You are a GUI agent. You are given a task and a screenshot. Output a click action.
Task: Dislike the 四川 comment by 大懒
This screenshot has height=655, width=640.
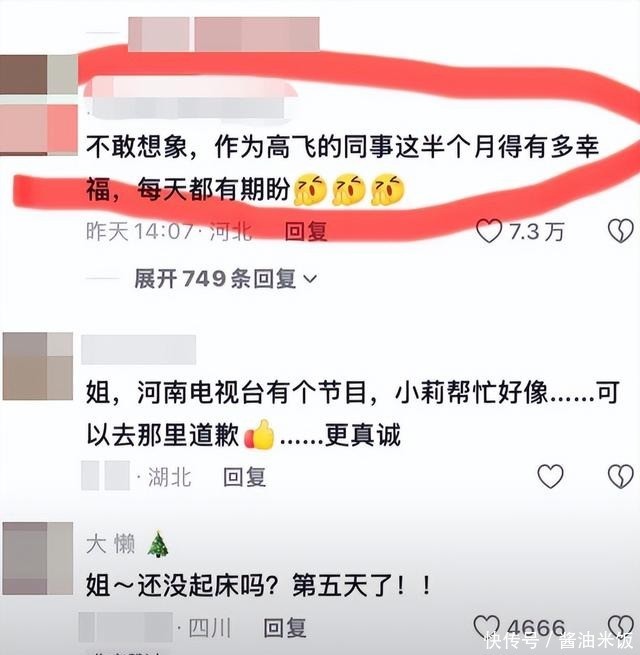click(620, 627)
